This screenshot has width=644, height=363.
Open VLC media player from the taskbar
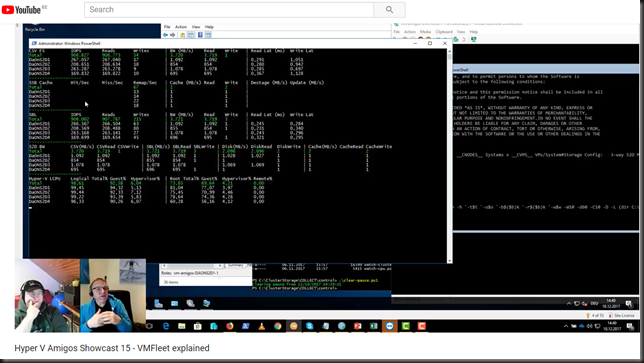pos(262,326)
